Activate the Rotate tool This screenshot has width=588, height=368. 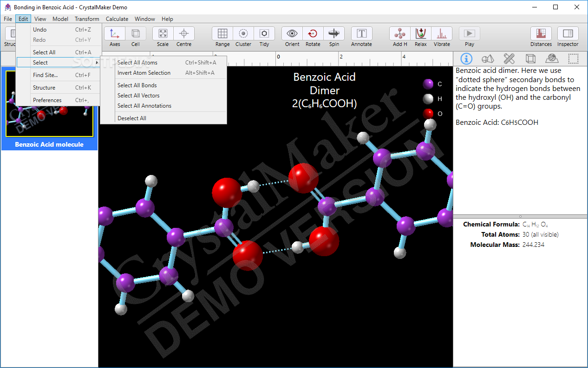click(x=313, y=33)
